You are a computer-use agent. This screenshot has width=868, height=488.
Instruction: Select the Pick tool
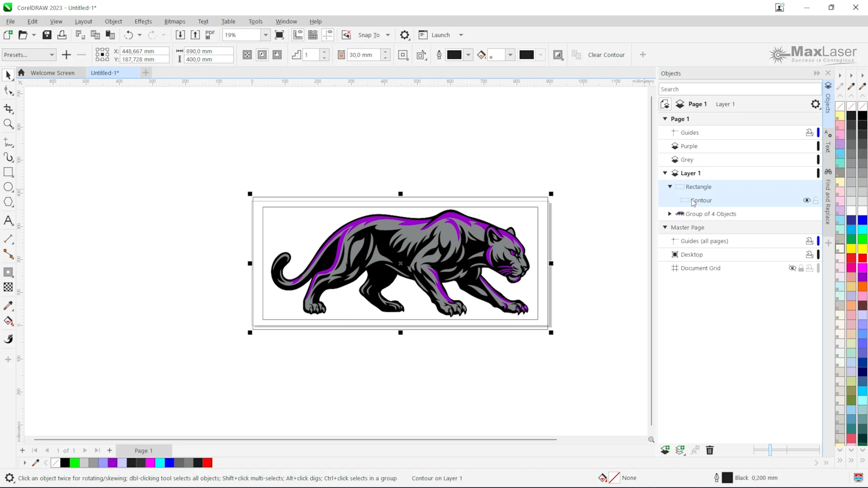coord(8,75)
